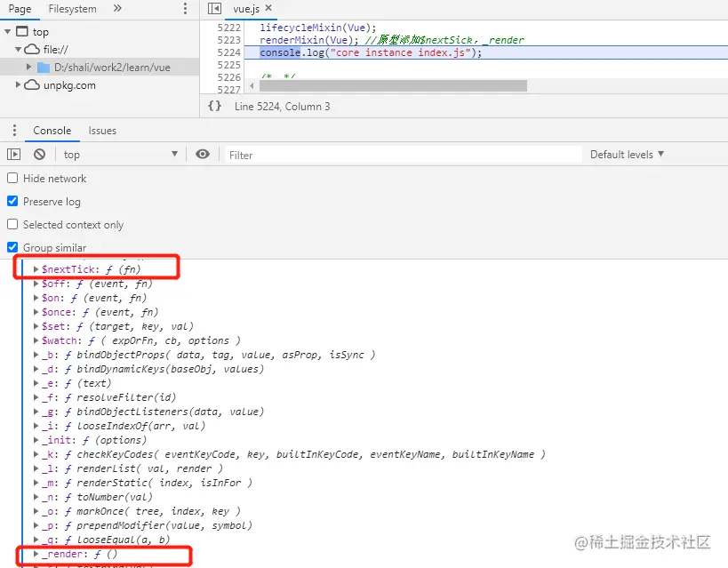
Task: Open the Default levels dropdown
Action: [x=627, y=154]
